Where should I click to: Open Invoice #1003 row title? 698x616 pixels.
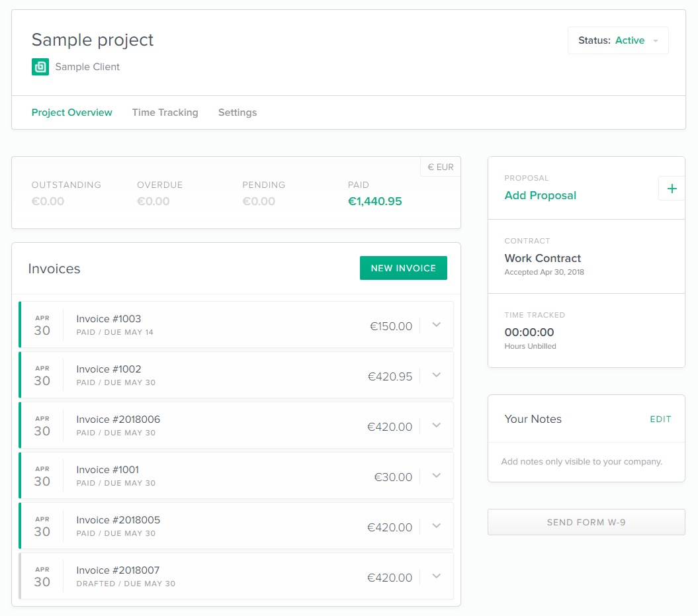pyautogui.click(x=109, y=319)
